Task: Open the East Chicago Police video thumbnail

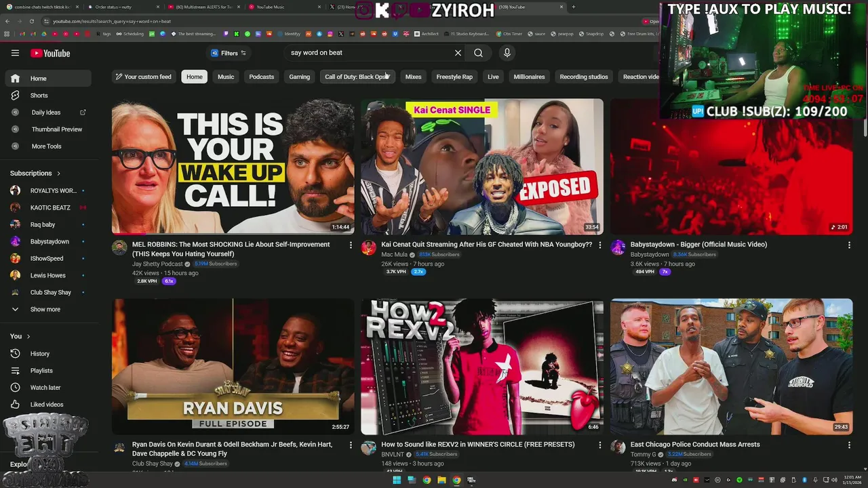Action: pos(731,366)
